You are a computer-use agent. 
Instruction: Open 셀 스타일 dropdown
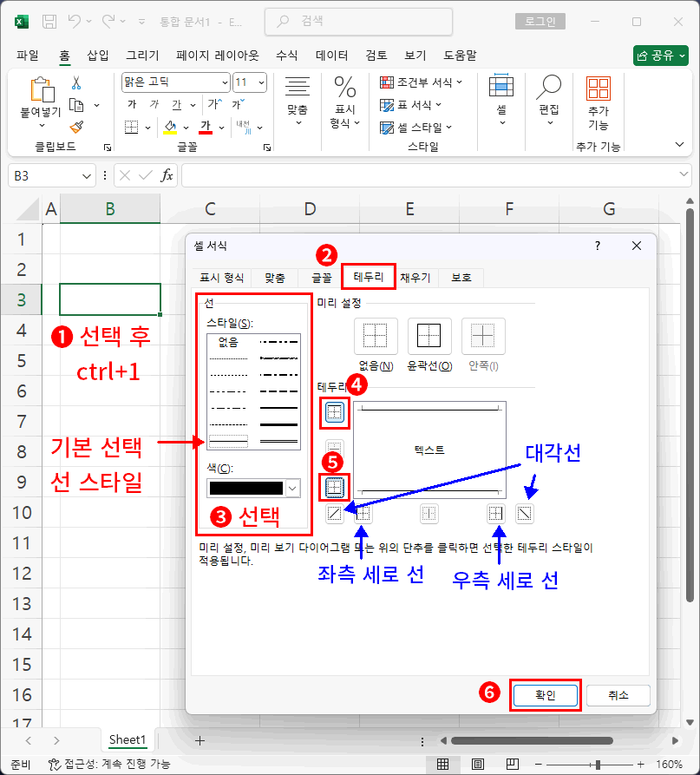(x=416, y=127)
